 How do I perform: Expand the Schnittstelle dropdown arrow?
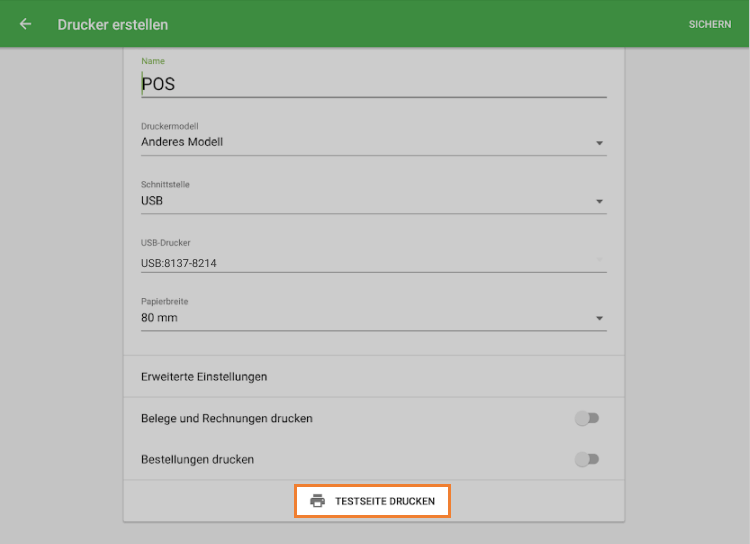coord(599,201)
